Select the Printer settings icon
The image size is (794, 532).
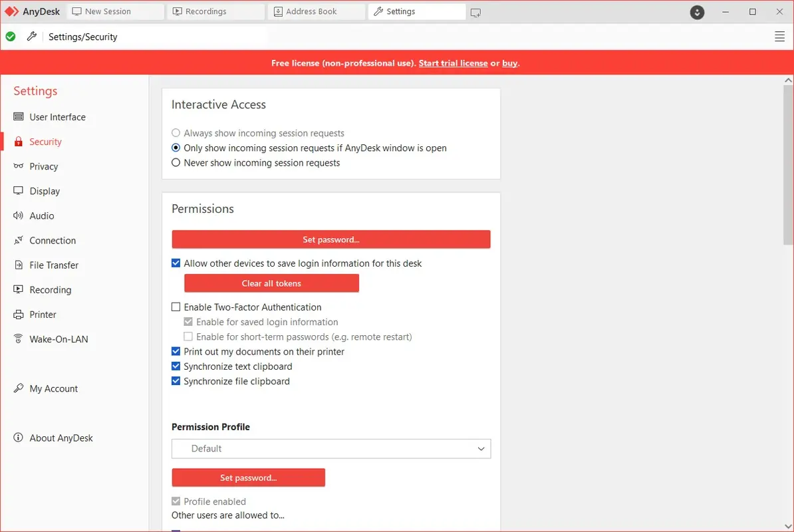pyautogui.click(x=17, y=314)
